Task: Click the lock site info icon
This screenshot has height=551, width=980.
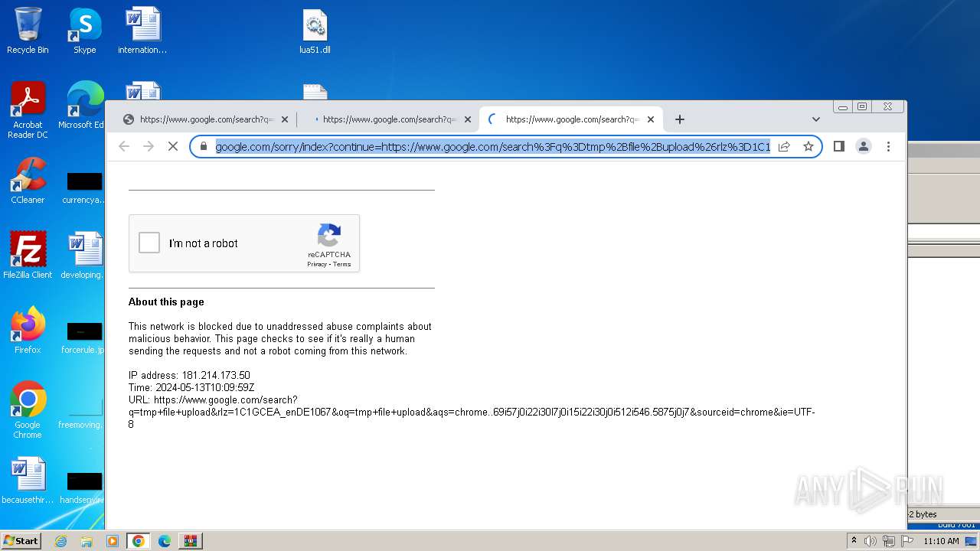Action: pyautogui.click(x=204, y=146)
